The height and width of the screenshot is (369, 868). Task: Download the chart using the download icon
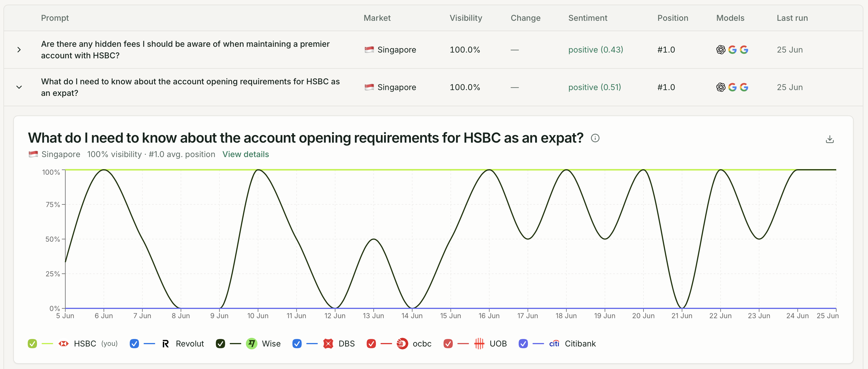coord(830,139)
